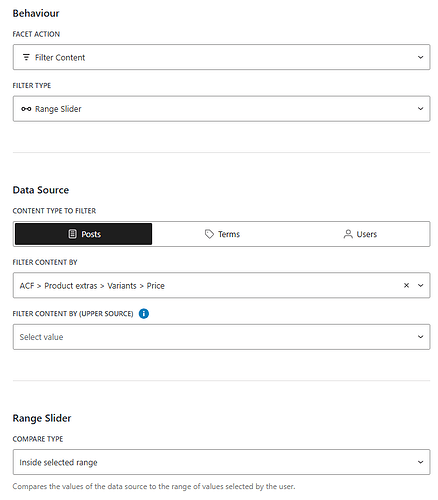Screen dimensions: 438x500
Task: Click the ACF > Product extras > Variants > Price field
Action: 221,285
